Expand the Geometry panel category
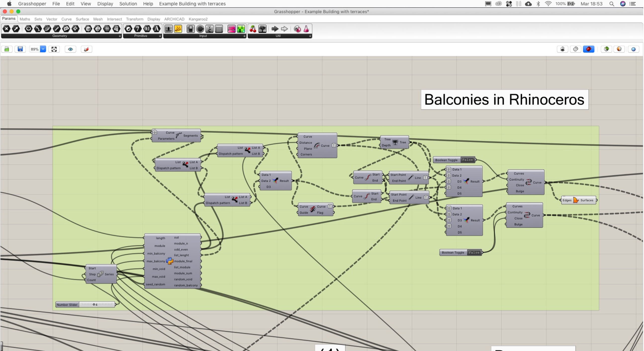The width and height of the screenshot is (644, 351). (120, 36)
